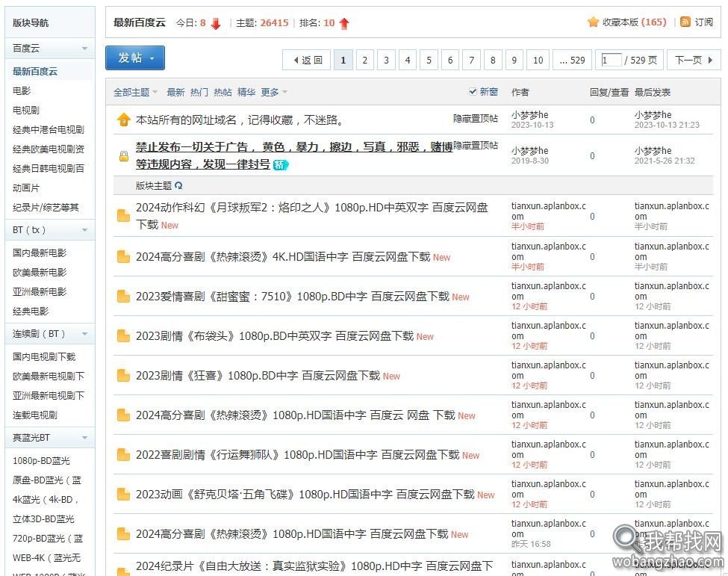The height and width of the screenshot is (576, 728).
Task: Click 隐藏置顶帖 on first pinned thread
Action: (x=476, y=119)
